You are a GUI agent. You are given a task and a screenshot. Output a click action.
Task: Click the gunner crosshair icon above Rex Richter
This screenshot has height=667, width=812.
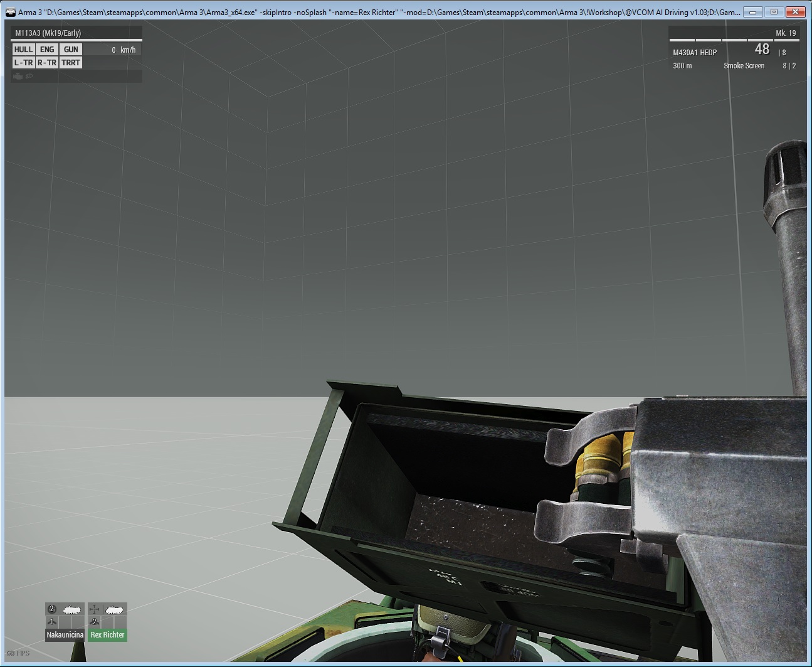coord(95,609)
